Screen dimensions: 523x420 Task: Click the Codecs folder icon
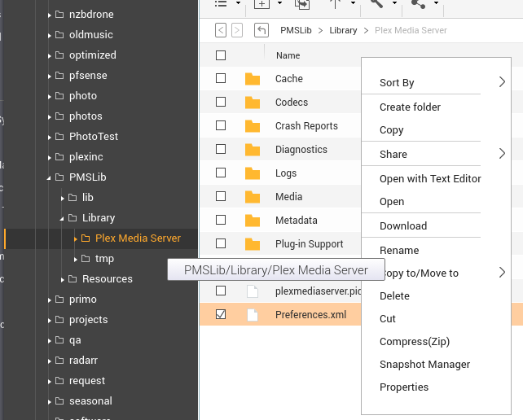pyautogui.click(x=253, y=103)
